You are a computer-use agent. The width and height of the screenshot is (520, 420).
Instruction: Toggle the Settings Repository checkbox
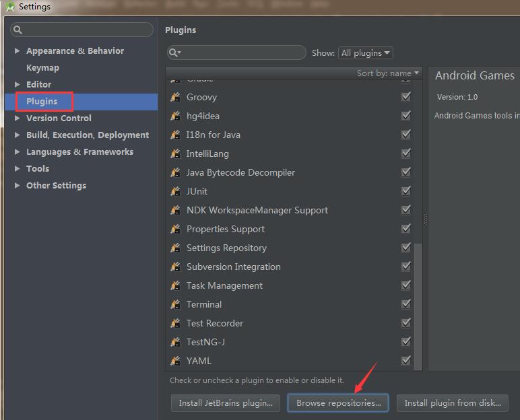click(x=406, y=247)
